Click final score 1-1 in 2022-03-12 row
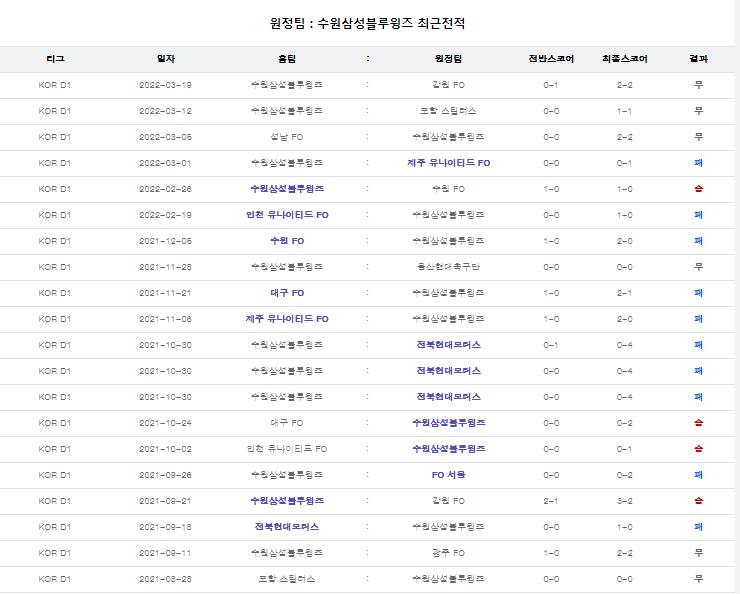The image size is (740, 594). (624, 111)
